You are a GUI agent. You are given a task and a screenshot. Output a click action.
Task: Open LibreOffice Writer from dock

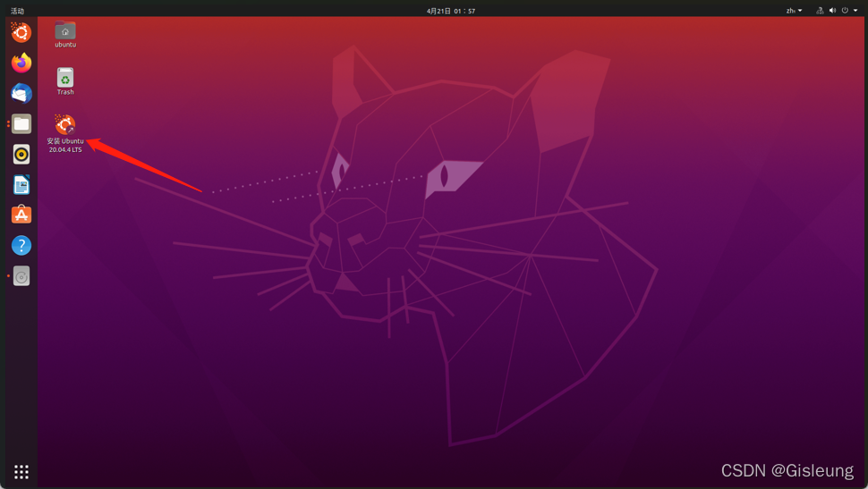click(21, 185)
